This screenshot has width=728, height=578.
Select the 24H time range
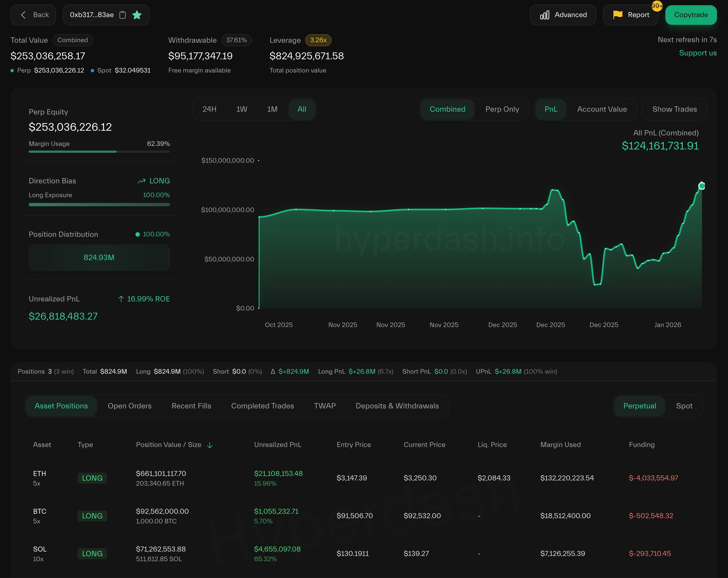[x=209, y=109]
